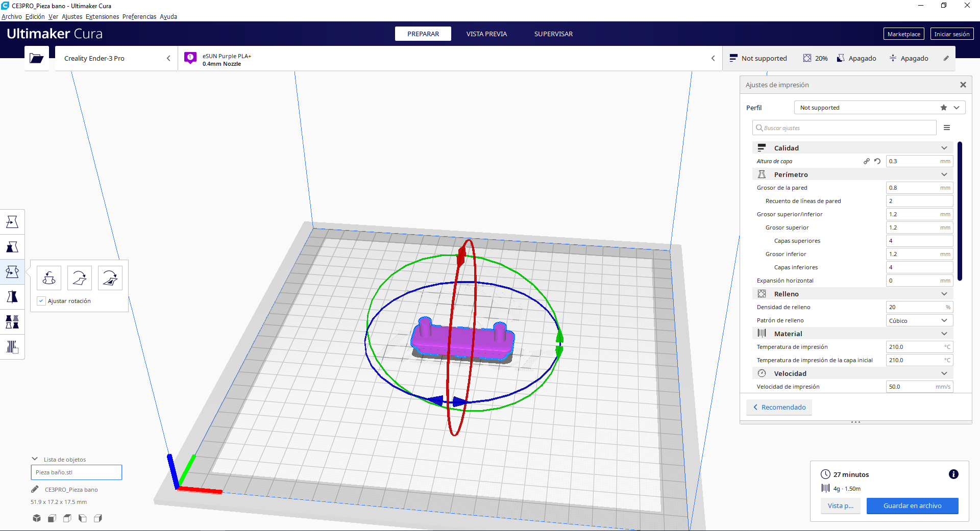
Task: Click the link icon on Altura de capa
Action: [866, 161]
